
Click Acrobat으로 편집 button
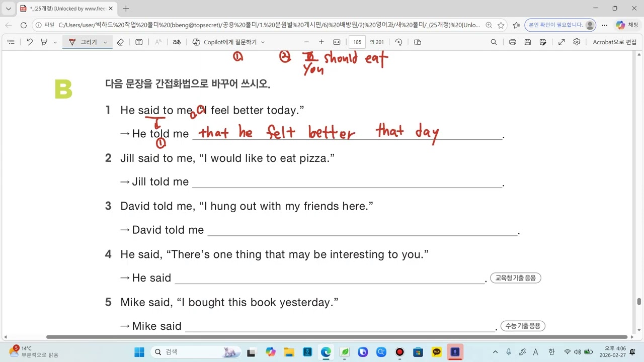(x=614, y=42)
